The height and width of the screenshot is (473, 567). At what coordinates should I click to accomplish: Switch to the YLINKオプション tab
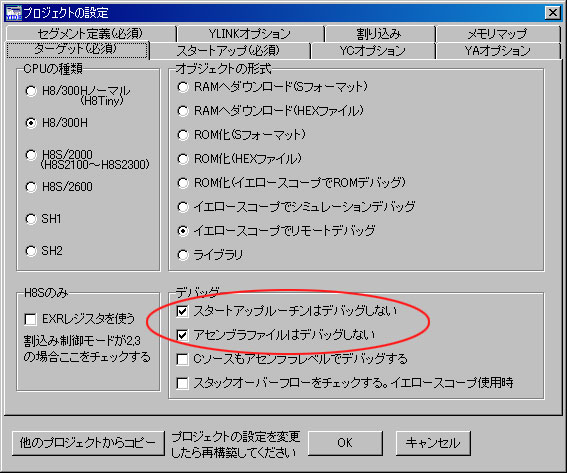tap(250, 34)
